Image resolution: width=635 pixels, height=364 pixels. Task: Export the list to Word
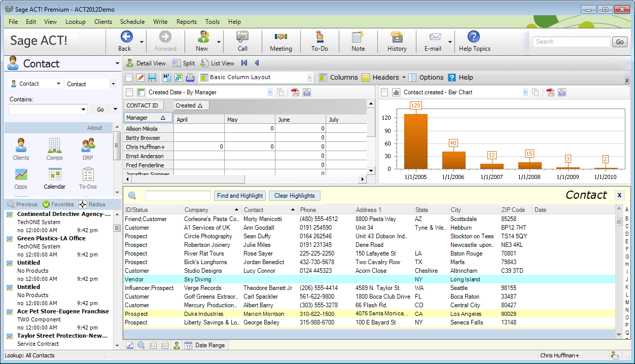click(x=167, y=78)
